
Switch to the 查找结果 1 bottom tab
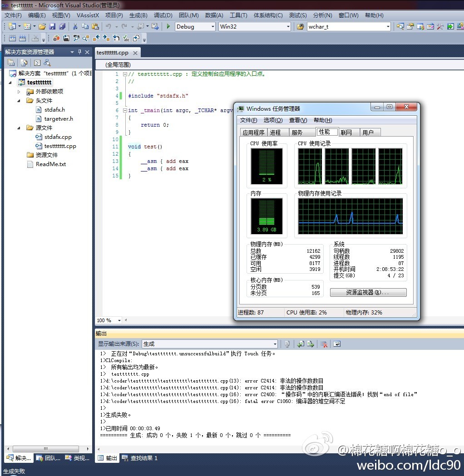coord(140,458)
